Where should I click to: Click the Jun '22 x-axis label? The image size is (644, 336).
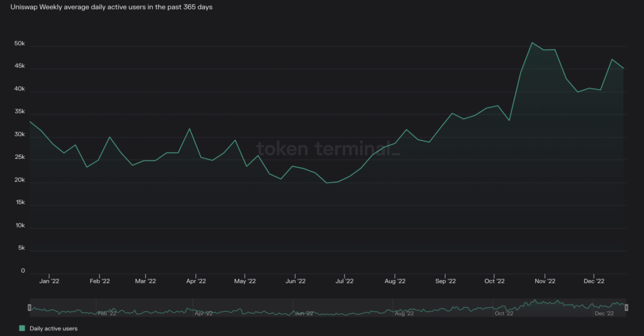296,281
